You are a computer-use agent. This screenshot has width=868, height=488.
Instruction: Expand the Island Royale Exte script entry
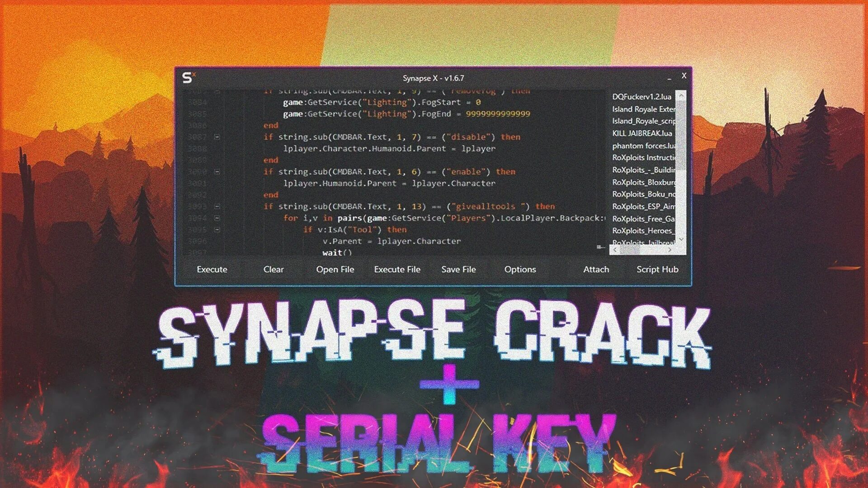644,109
